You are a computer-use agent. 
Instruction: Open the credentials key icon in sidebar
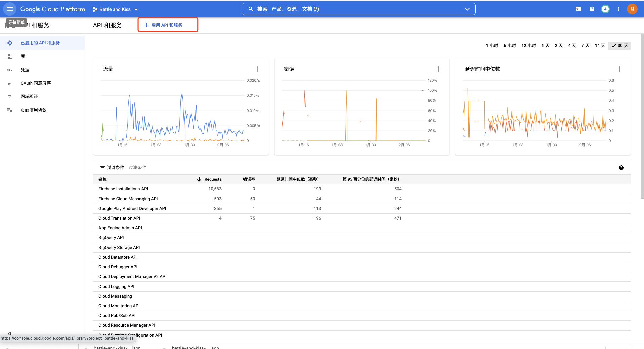pos(10,70)
